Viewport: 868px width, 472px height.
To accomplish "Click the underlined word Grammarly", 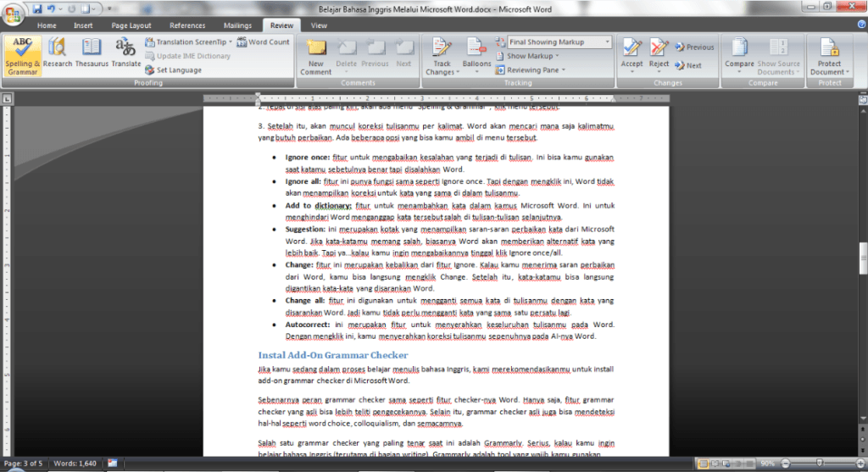I will (503, 443).
